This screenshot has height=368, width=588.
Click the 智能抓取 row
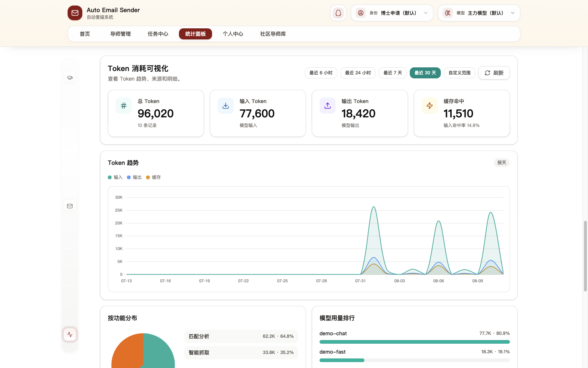pyautogui.click(x=241, y=353)
